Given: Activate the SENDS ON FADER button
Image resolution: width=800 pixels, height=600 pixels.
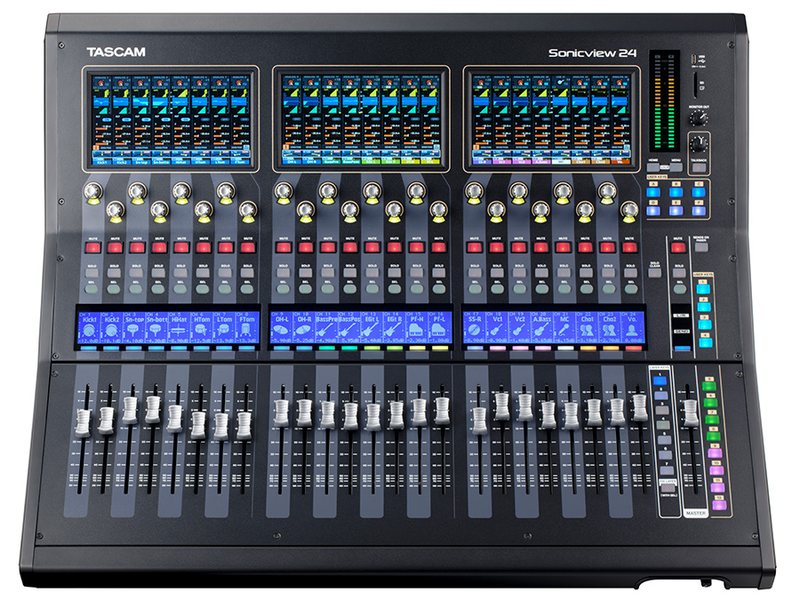Looking at the screenshot, I should tap(702, 247).
